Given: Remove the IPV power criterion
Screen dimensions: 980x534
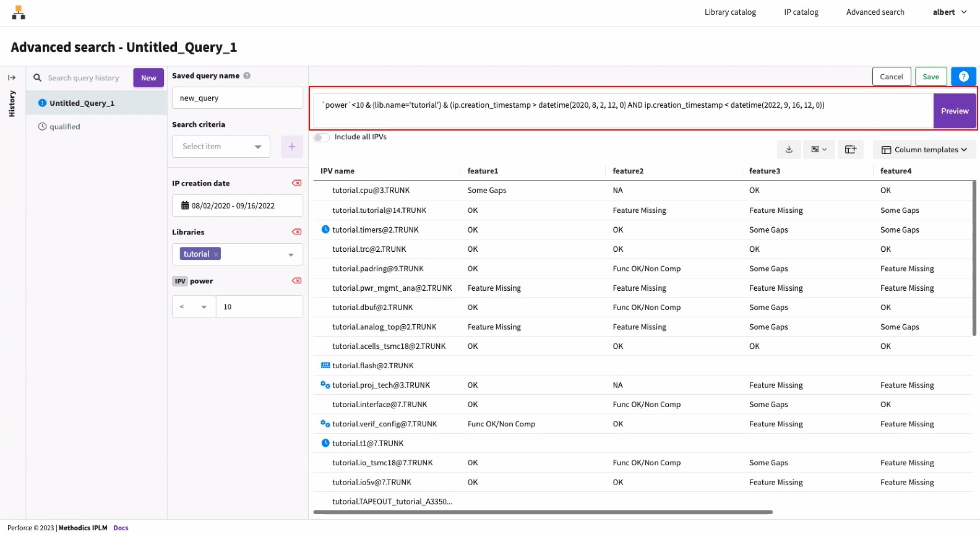Looking at the screenshot, I should pyautogui.click(x=296, y=281).
